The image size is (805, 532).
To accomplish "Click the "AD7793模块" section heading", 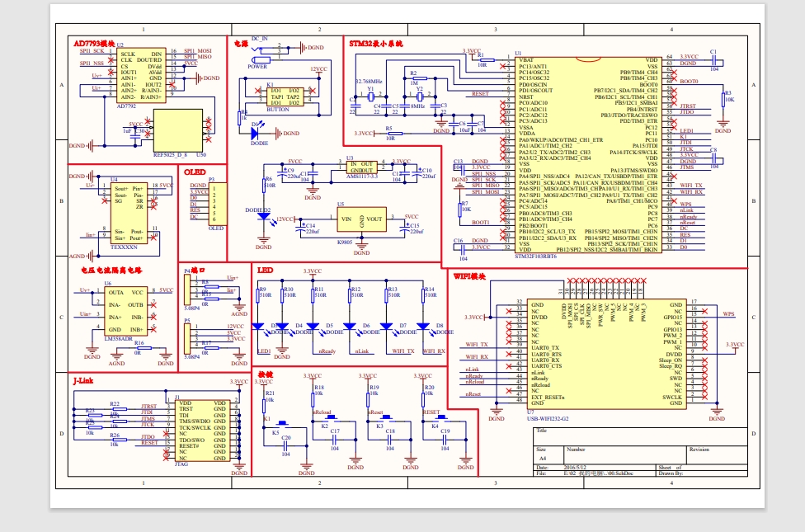I will [x=95, y=44].
